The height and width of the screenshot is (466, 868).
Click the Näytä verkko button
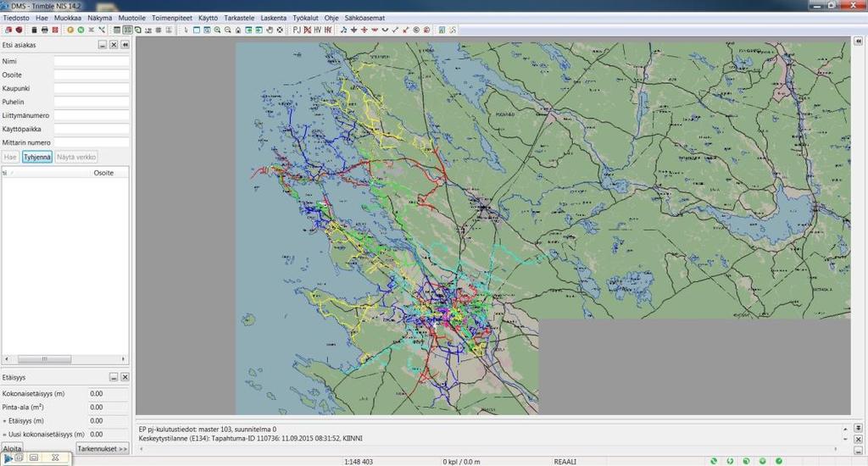(x=76, y=158)
